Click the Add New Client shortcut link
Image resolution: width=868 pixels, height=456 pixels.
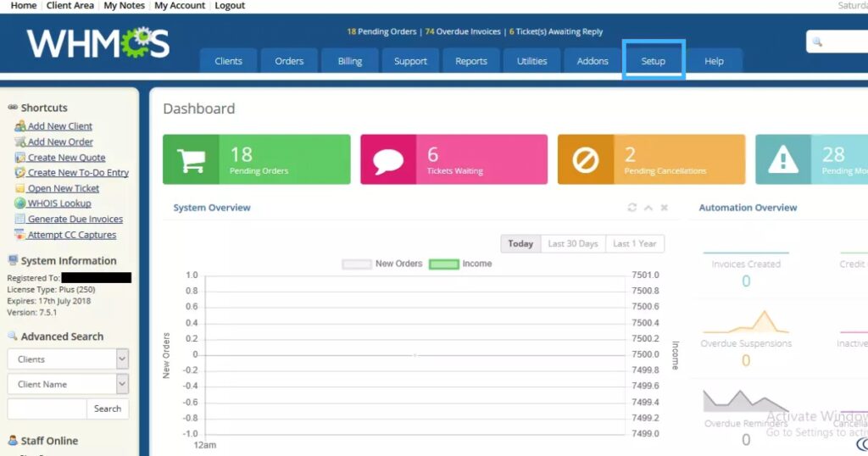coord(60,126)
